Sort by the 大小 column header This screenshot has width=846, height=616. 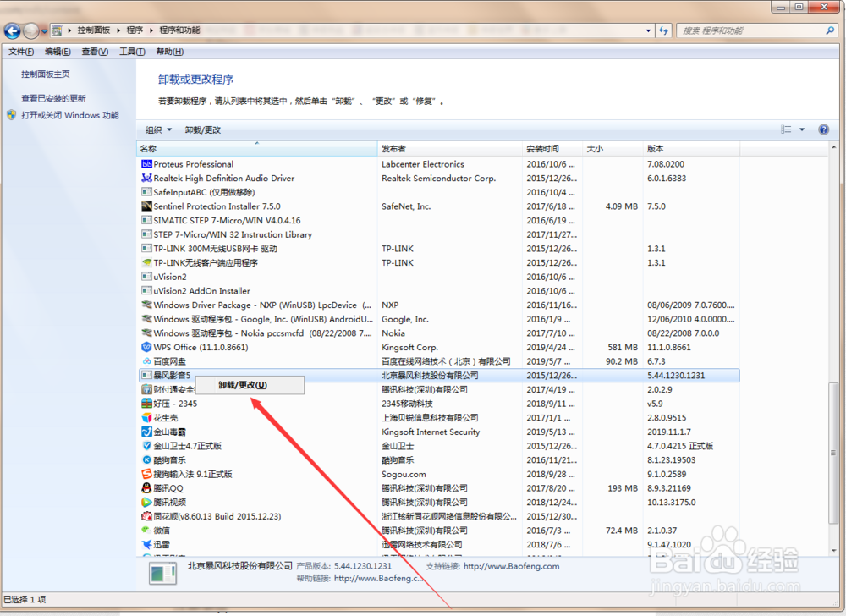click(613, 149)
